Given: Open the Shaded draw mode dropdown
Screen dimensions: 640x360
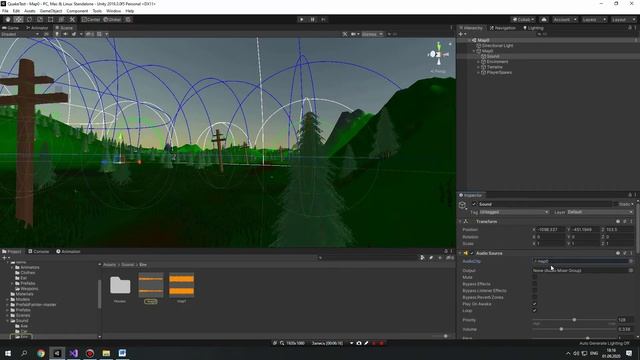Looking at the screenshot, I should (x=20, y=34).
